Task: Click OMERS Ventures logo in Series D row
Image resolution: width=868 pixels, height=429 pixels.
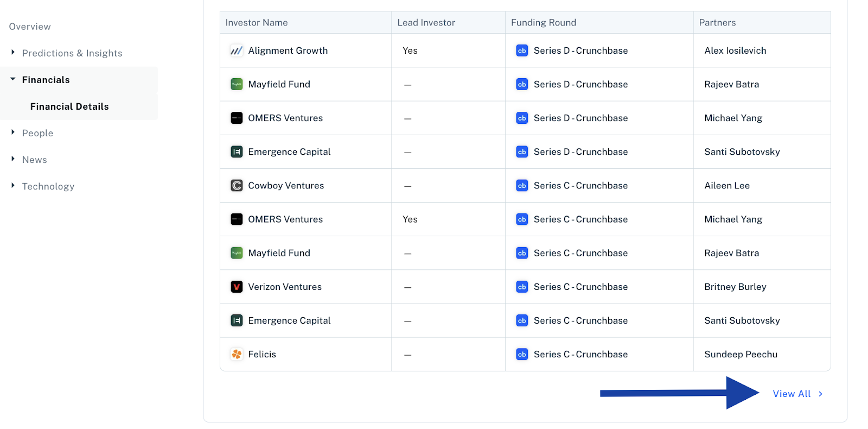Action: coord(237,118)
